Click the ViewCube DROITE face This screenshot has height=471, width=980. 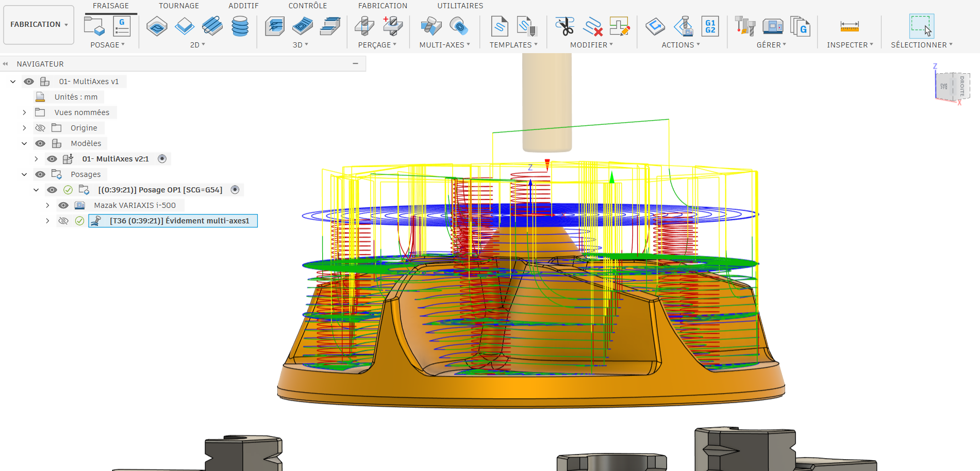(961, 86)
